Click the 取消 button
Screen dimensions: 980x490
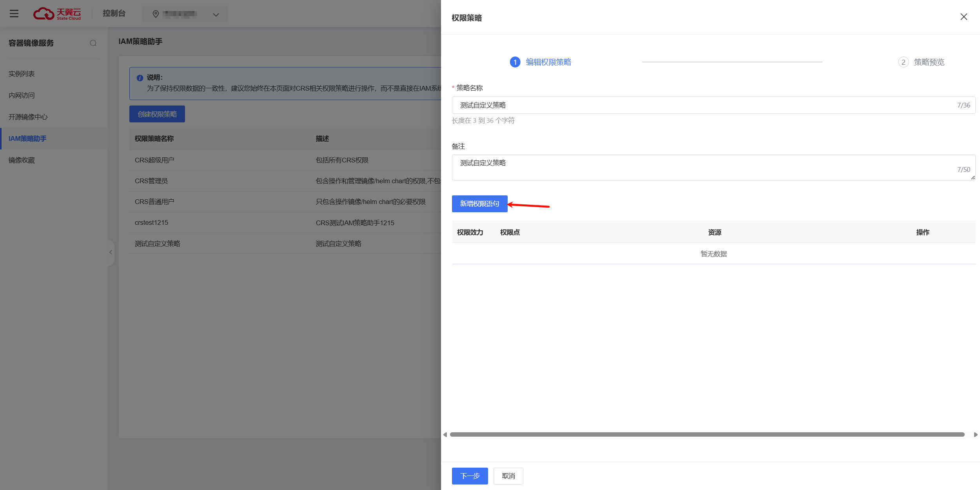pyautogui.click(x=508, y=476)
